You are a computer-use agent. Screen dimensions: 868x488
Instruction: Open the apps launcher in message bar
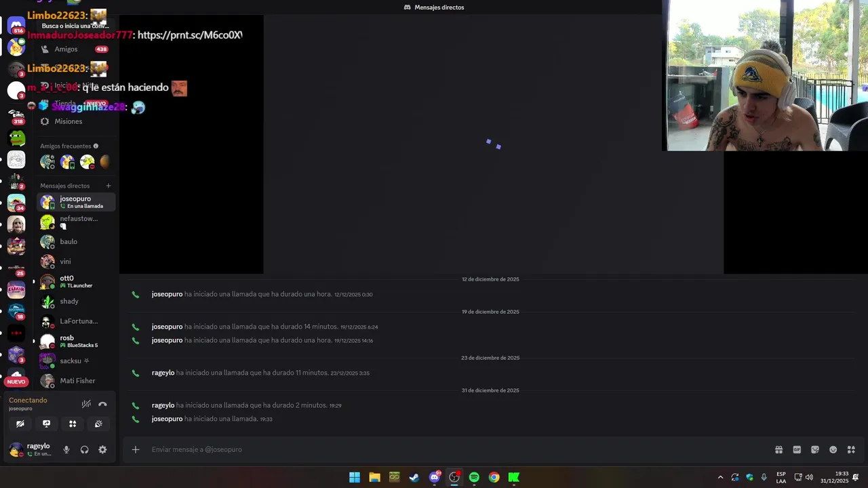[851, 449]
